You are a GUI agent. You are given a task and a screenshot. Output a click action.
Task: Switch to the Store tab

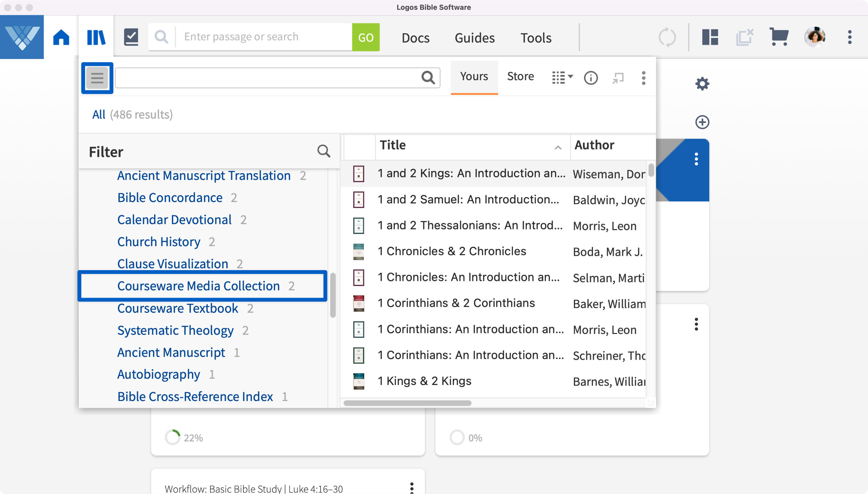pyautogui.click(x=520, y=76)
